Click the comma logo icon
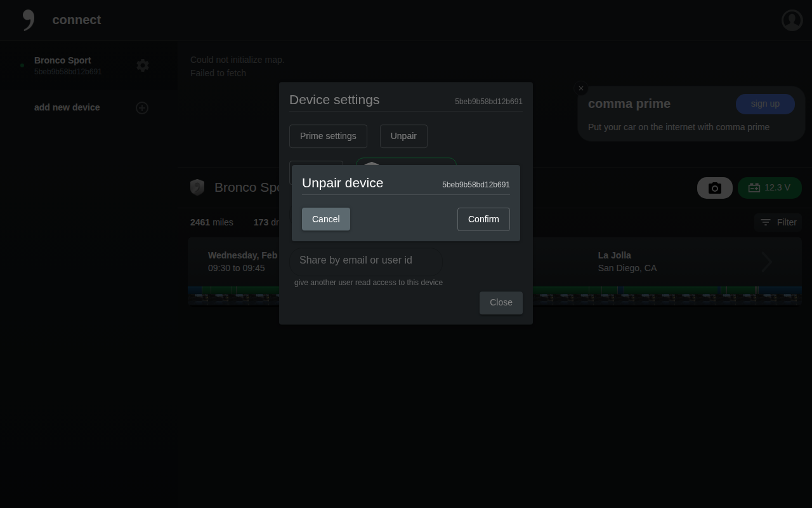812x508 pixels. click(29, 20)
